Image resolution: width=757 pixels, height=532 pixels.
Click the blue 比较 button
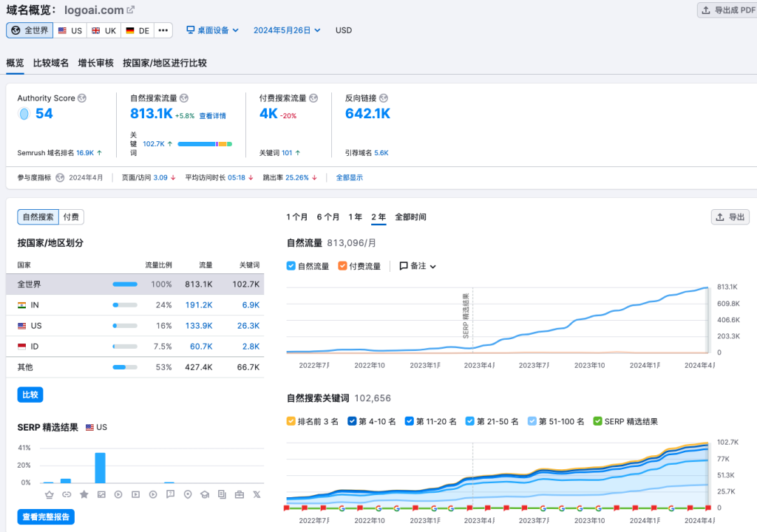(30, 395)
